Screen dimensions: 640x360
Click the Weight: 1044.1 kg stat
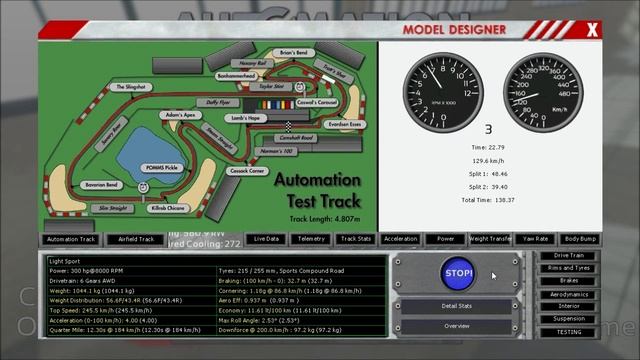[x=92, y=291]
